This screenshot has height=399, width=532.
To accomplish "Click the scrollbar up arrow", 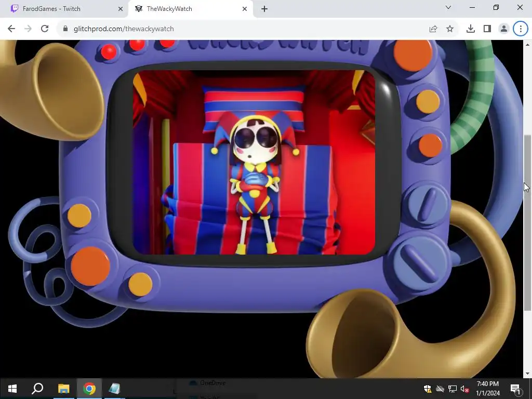I will 527,45.
